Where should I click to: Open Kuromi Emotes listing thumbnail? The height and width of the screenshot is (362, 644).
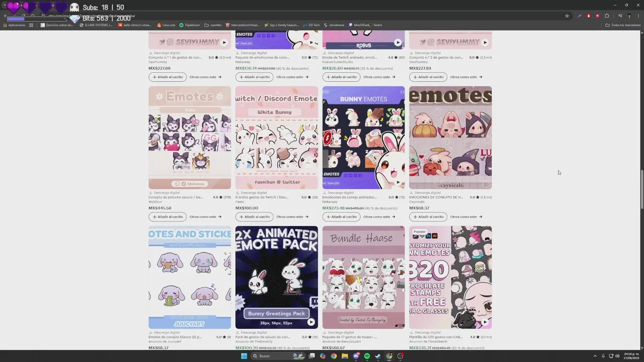[x=190, y=138]
